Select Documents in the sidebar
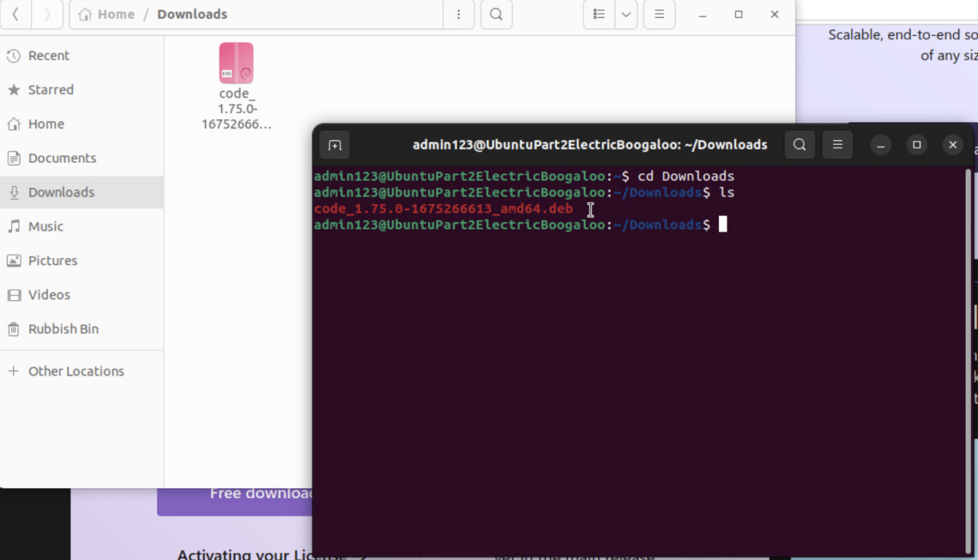The height and width of the screenshot is (560, 978). point(62,158)
